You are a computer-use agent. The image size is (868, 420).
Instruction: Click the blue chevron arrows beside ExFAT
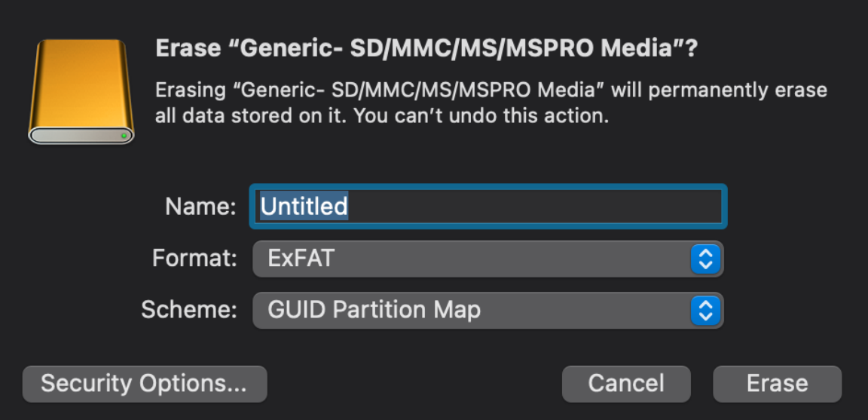click(705, 259)
